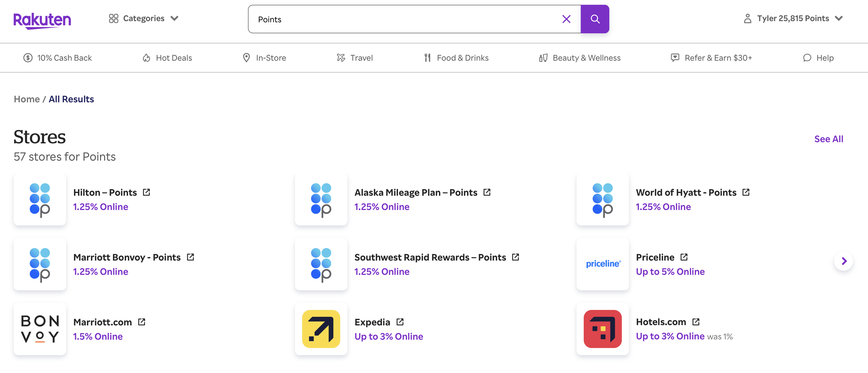Click external link icon beside Expedia

pyautogui.click(x=400, y=322)
